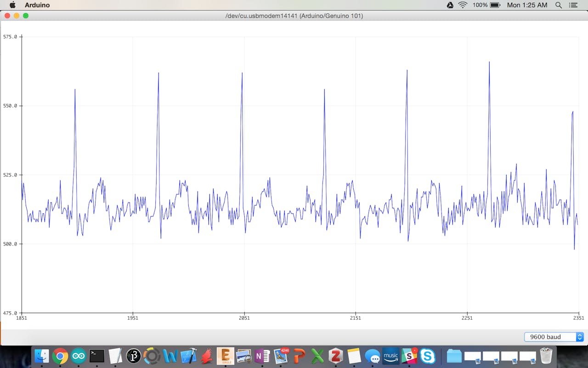
Task: Click the 500.0 y-axis label
Action: coord(10,244)
